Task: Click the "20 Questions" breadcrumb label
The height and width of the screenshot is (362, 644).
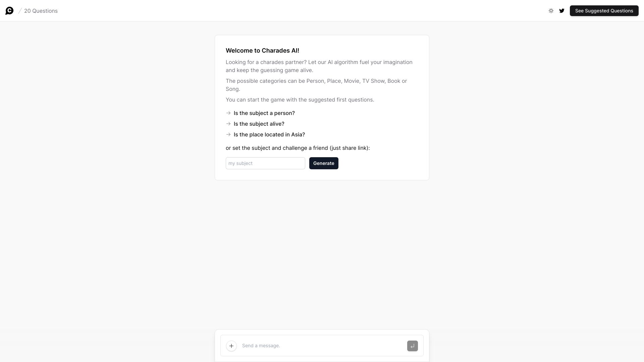Action: (41, 11)
